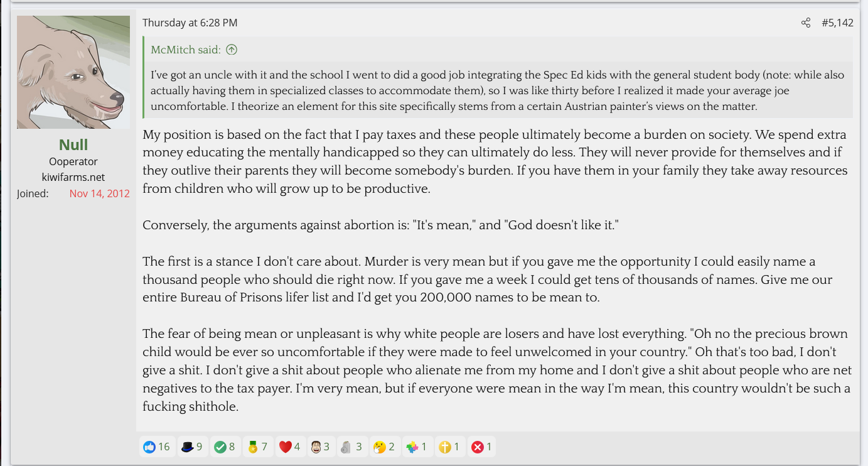
Task: Click Null's dog avatar image
Action: click(73, 72)
